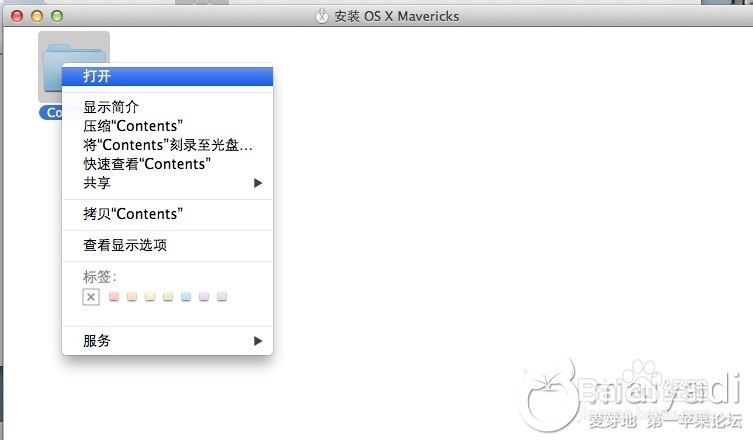Click the installer icon in title bar
The height and width of the screenshot is (440, 753).
(x=321, y=16)
